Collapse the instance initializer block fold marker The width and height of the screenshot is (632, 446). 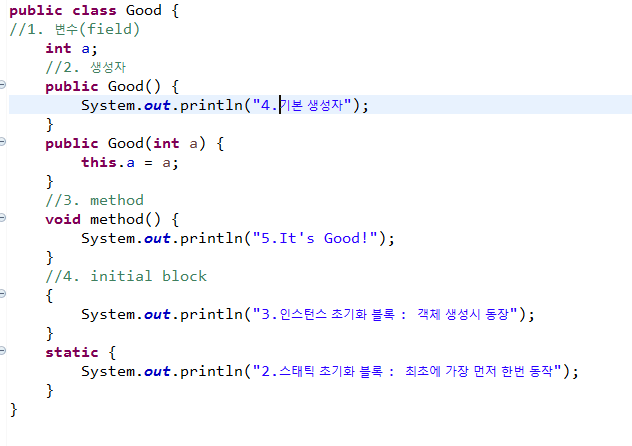coord(2,294)
